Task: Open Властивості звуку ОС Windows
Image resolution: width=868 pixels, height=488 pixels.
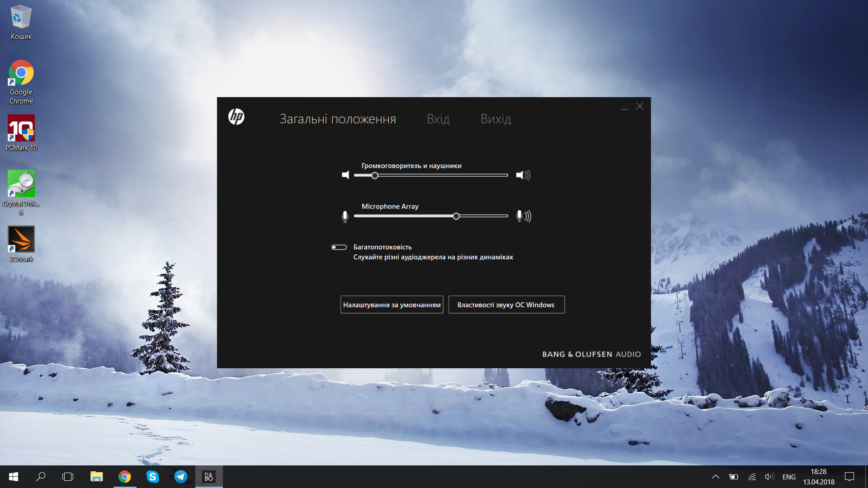Action: 506,305
